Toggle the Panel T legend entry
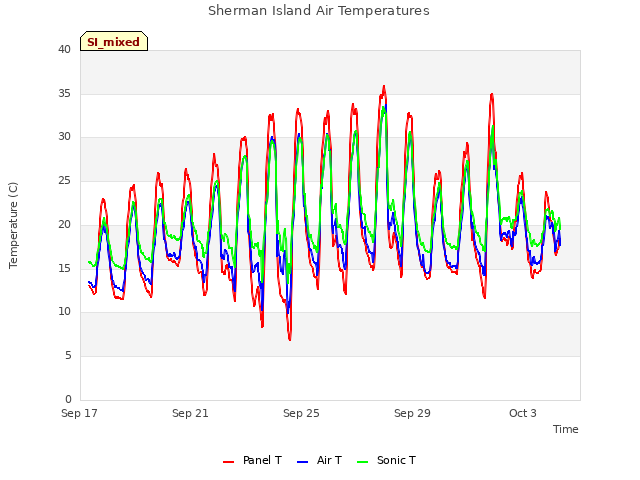The width and height of the screenshot is (640, 480). coord(252,460)
